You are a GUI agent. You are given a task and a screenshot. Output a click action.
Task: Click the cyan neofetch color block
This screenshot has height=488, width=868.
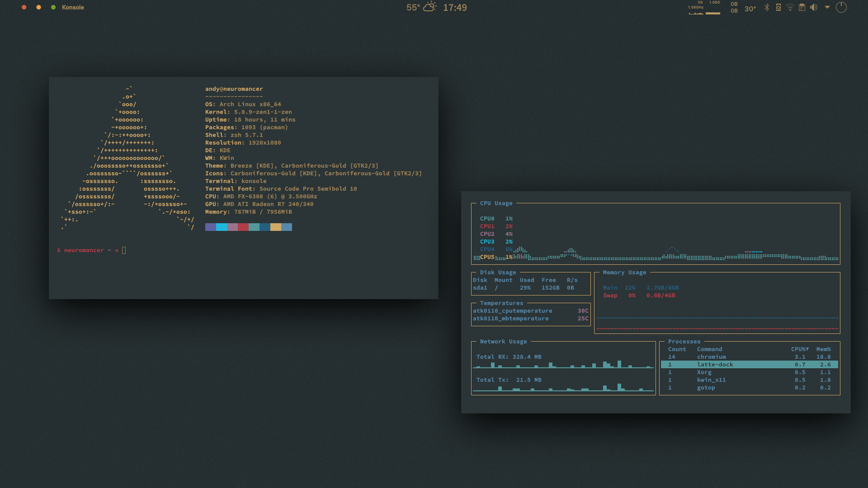coord(222,227)
